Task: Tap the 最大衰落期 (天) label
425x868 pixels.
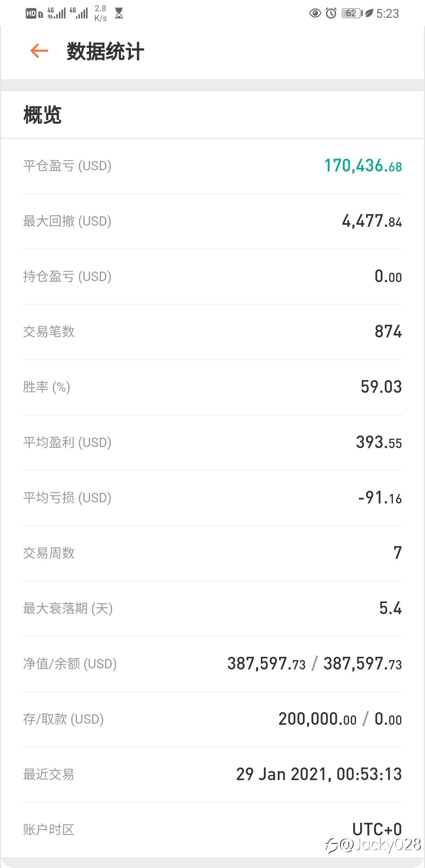Action: [x=68, y=608]
